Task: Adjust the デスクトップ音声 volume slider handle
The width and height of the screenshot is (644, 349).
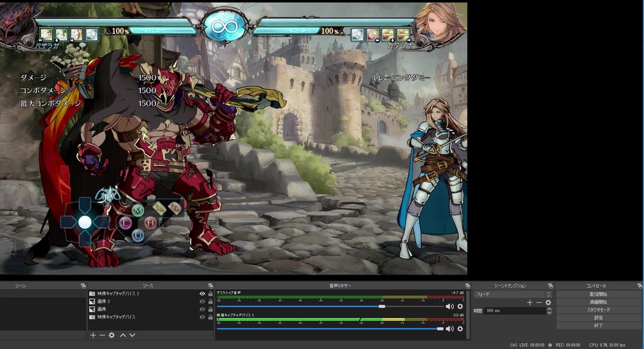Action: pos(382,306)
